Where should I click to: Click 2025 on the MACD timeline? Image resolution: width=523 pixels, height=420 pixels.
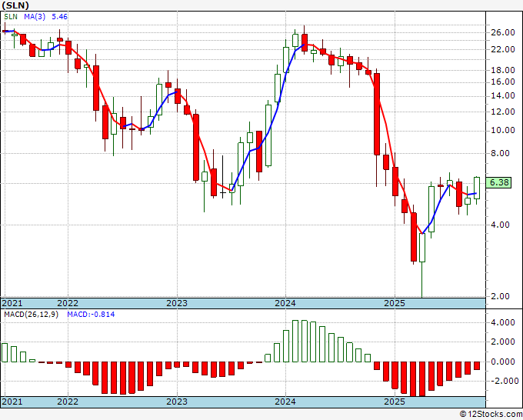point(395,402)
